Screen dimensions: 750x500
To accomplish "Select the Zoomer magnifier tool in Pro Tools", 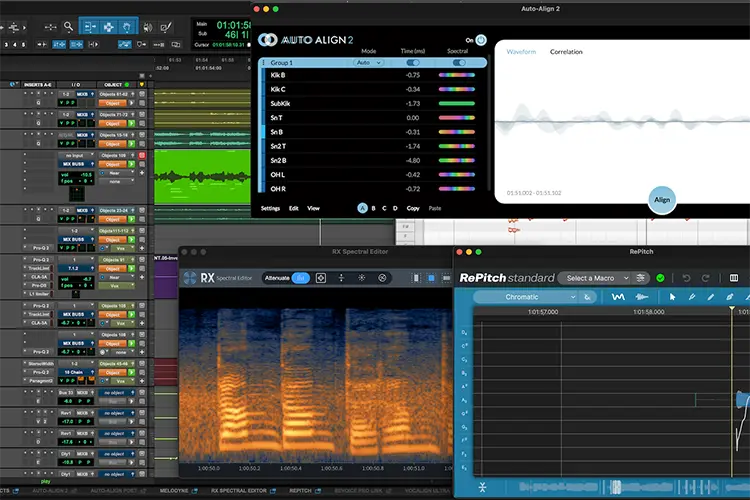I will pos(69,27).
